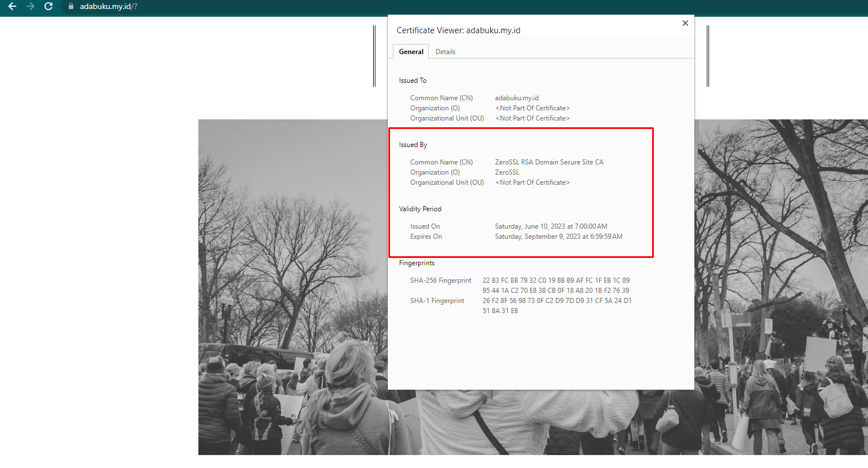Select expiry date Saturday, September 9, 2023
The width and height of the screenshot is (868, 468).
click(x=559, y=237)
